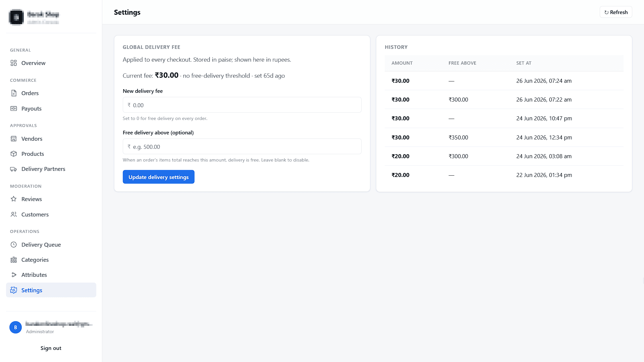Open Categories page
This screenshot has height=362, width=644.
pos(51,260)
